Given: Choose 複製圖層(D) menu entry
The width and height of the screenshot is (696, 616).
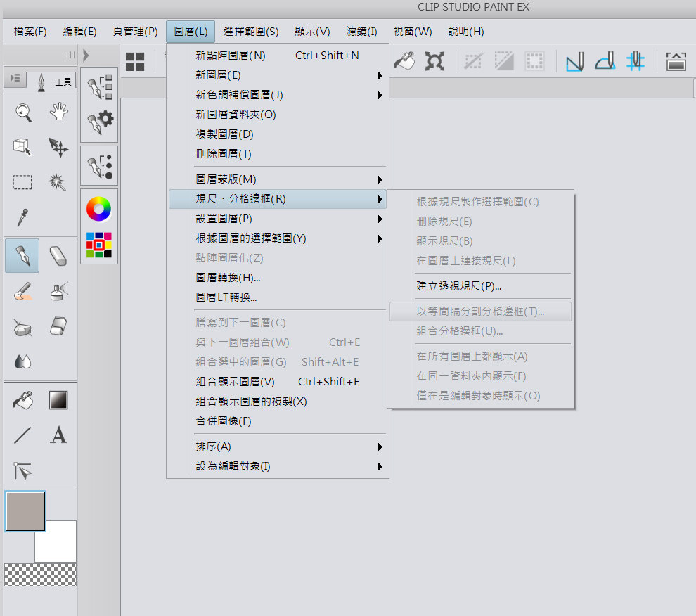Looking at the screenshot, I should point(279,134).
